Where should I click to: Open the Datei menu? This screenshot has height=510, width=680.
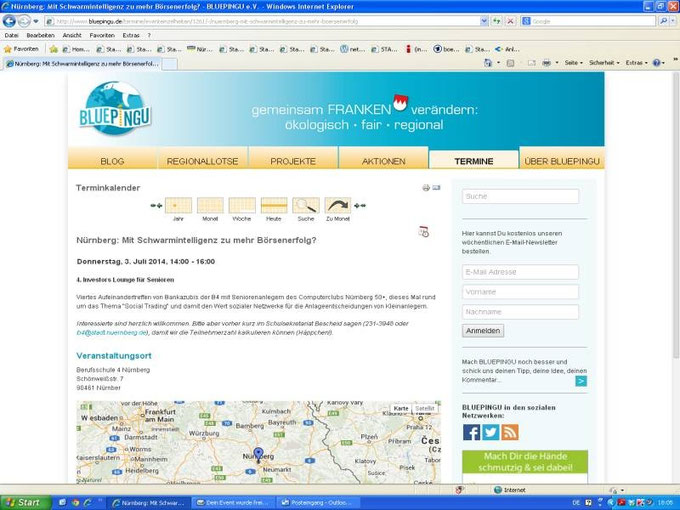pos(12,36)
